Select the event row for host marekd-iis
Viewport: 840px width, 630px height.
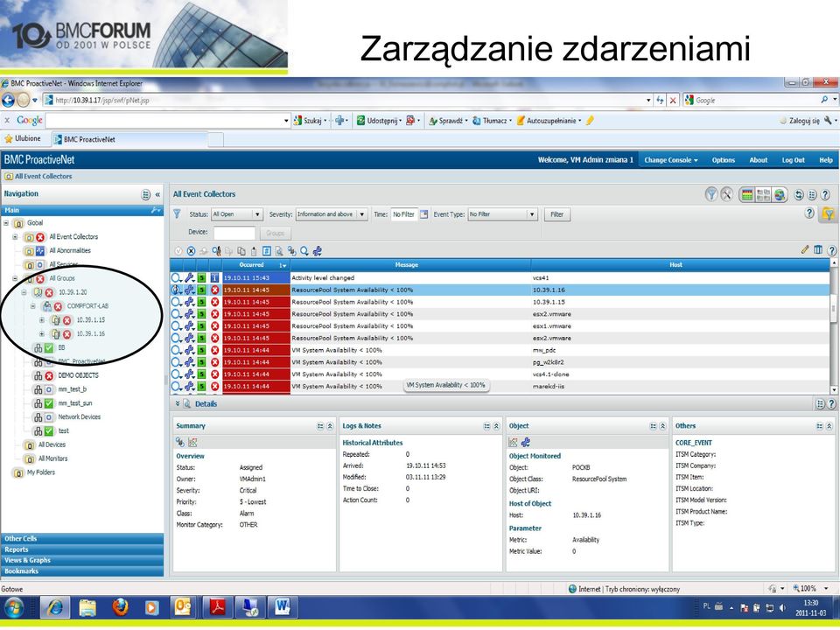click(x=500, y=386)
